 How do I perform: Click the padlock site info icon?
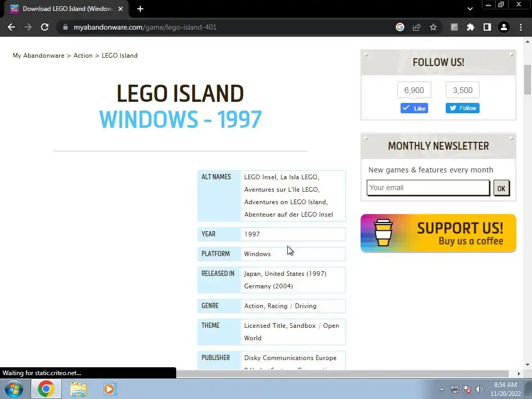point(65,27)
